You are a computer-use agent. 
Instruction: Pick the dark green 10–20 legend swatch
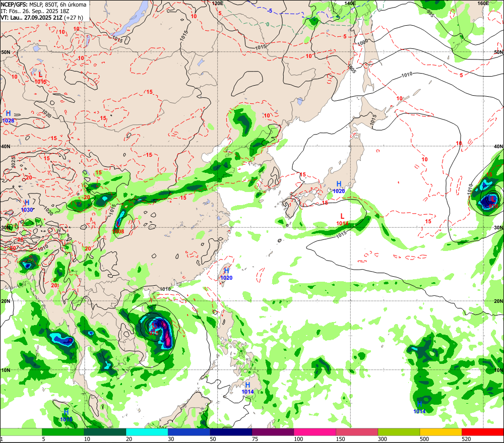(x=105, y=432)
